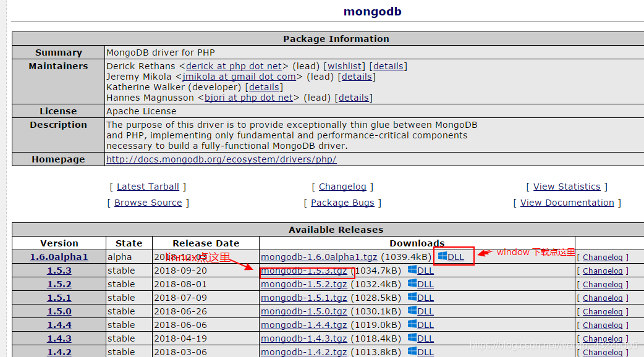
Task: Open Changelog for 1.5.1 row
Action: pyautogui.click(x=603, y=298)
